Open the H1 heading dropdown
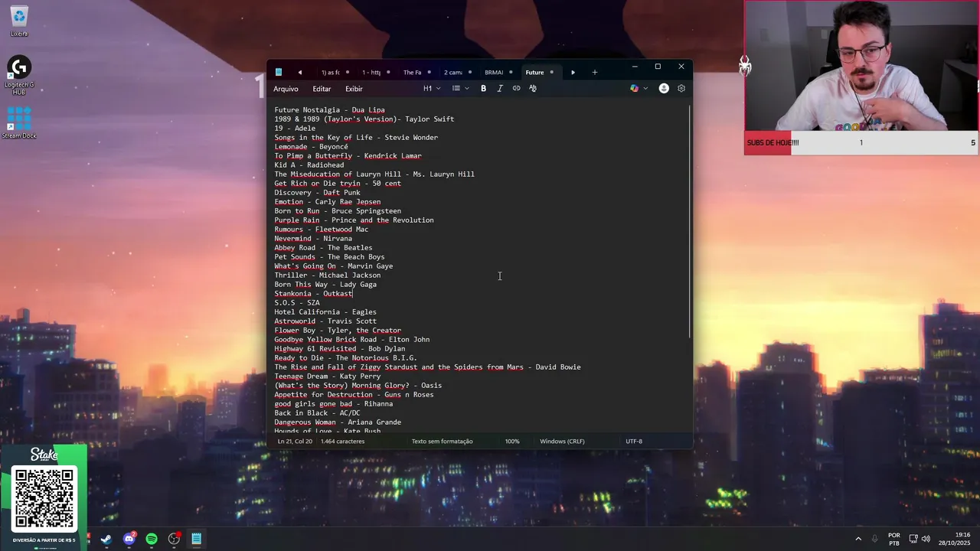The image size is (980, 551). coord(432,89)
